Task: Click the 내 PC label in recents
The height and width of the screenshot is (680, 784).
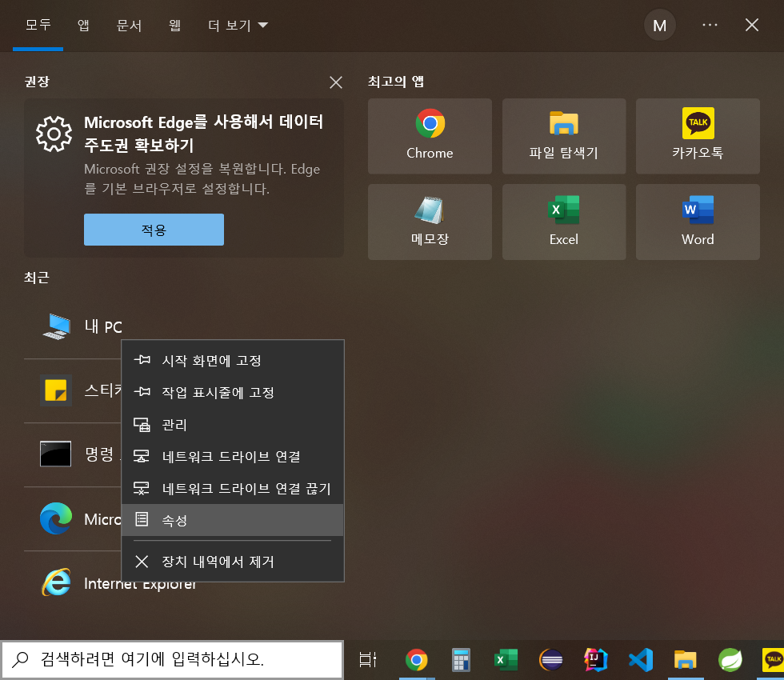Action: click(x=103, y=326)
